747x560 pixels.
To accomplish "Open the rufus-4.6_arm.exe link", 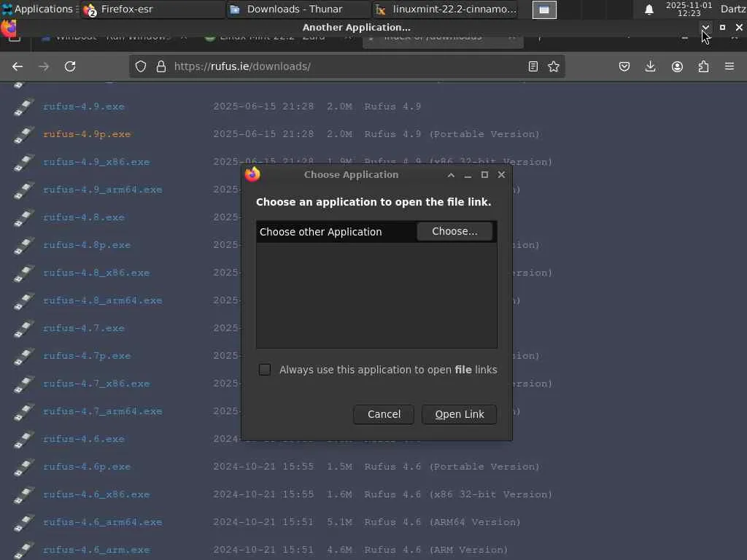I will point(96,550).
